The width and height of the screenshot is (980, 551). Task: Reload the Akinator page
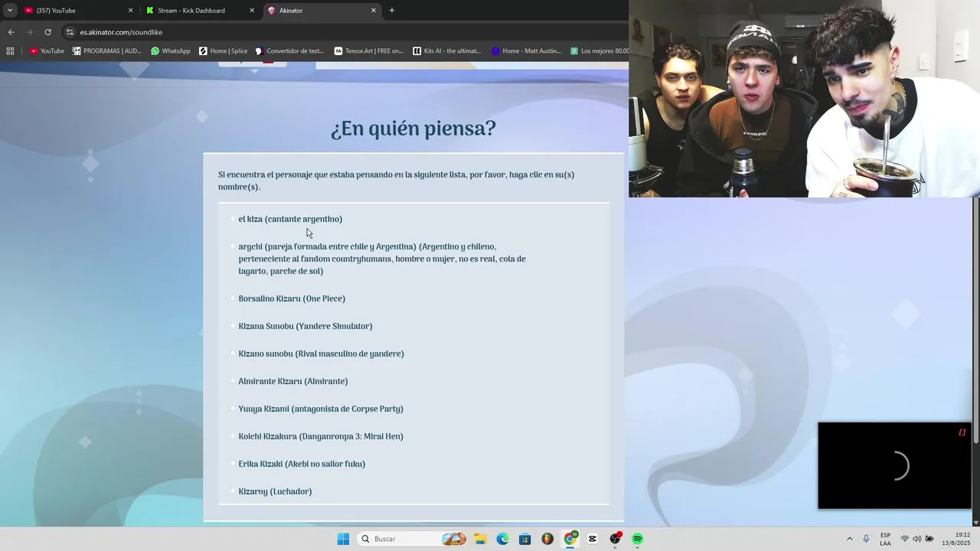click(47, 32)
